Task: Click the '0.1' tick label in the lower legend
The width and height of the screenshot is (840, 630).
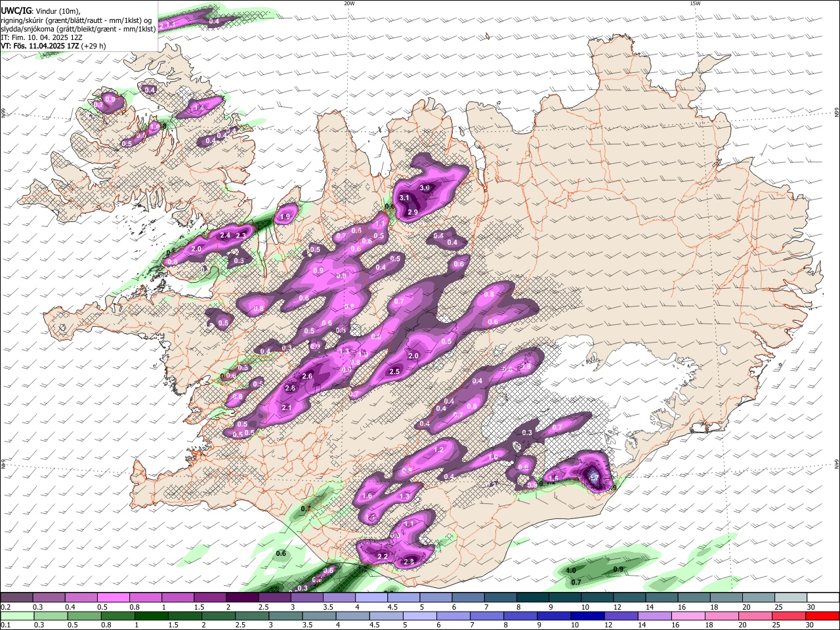Action: tap(5, 625)
